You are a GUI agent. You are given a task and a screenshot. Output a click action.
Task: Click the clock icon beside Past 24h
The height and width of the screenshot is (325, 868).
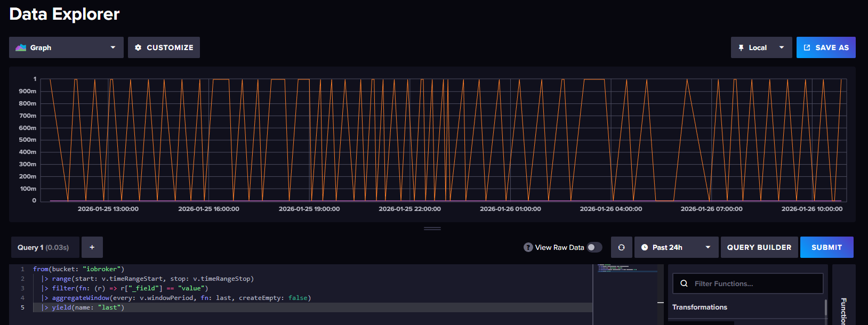(645, 247)
